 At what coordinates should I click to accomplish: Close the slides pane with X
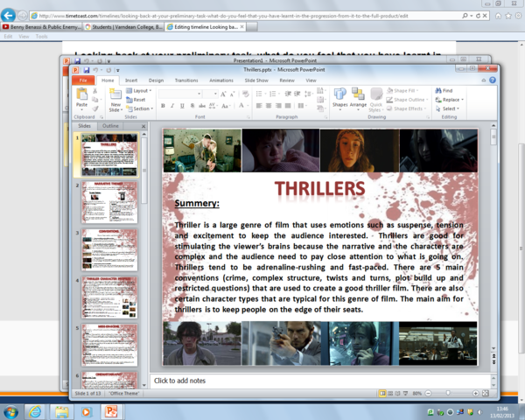click(x=143, y=126)
